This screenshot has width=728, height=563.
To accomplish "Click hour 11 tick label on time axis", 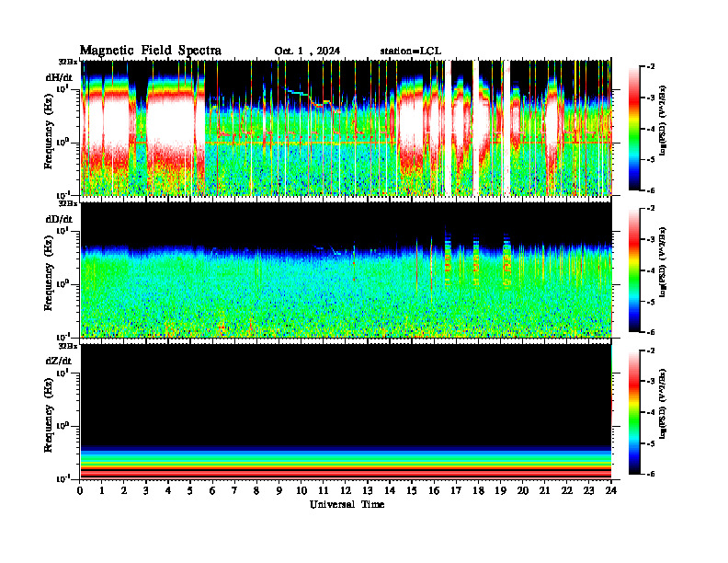I will pos(324,490).
